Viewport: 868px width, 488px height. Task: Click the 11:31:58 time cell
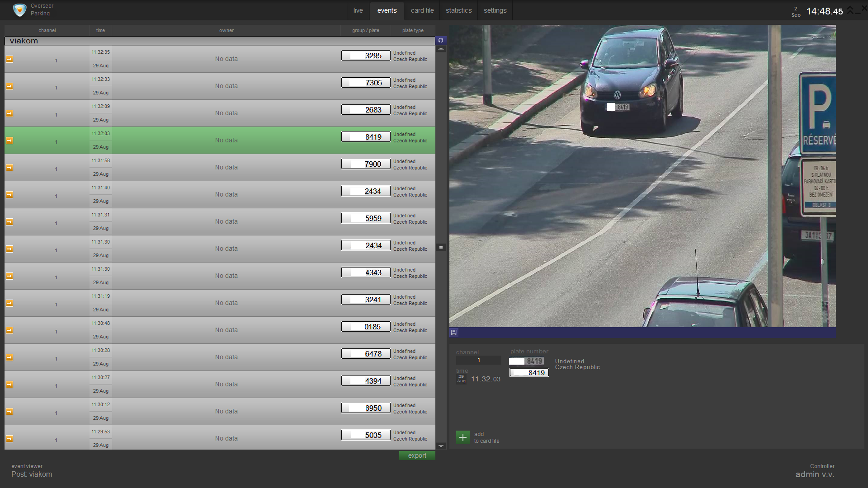pos(100,160)
